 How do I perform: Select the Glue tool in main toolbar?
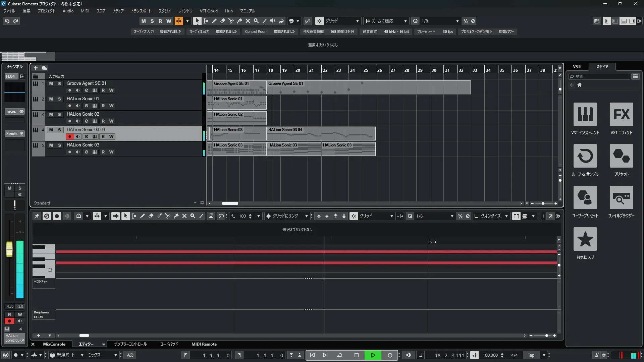point(239,21)
